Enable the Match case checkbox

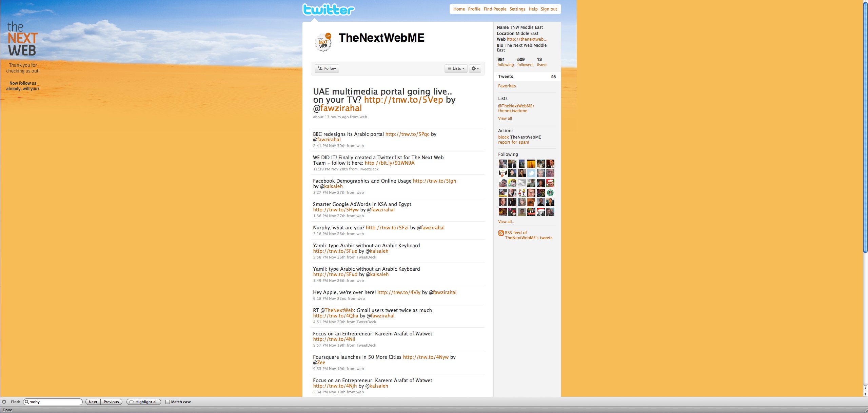point(167,402)
